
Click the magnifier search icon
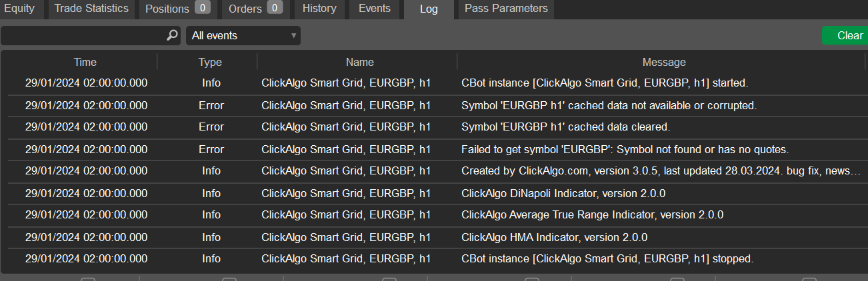(x=172, y=35)
